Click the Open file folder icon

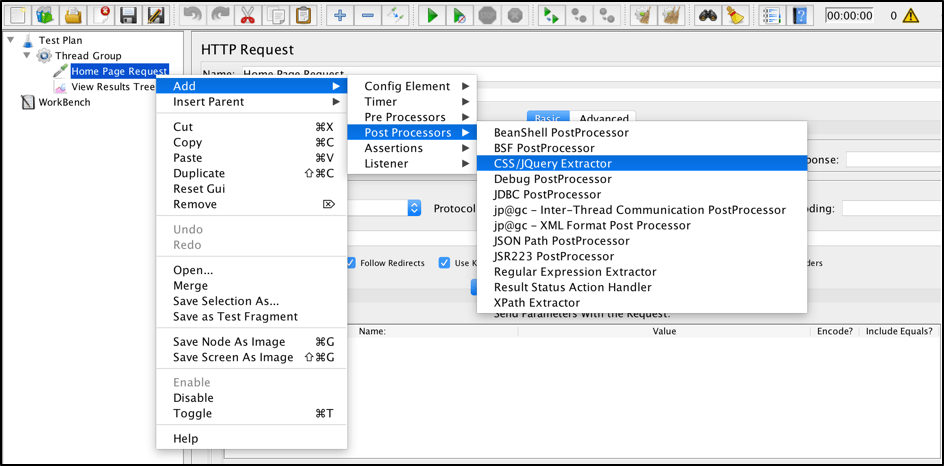coord(73,15)
